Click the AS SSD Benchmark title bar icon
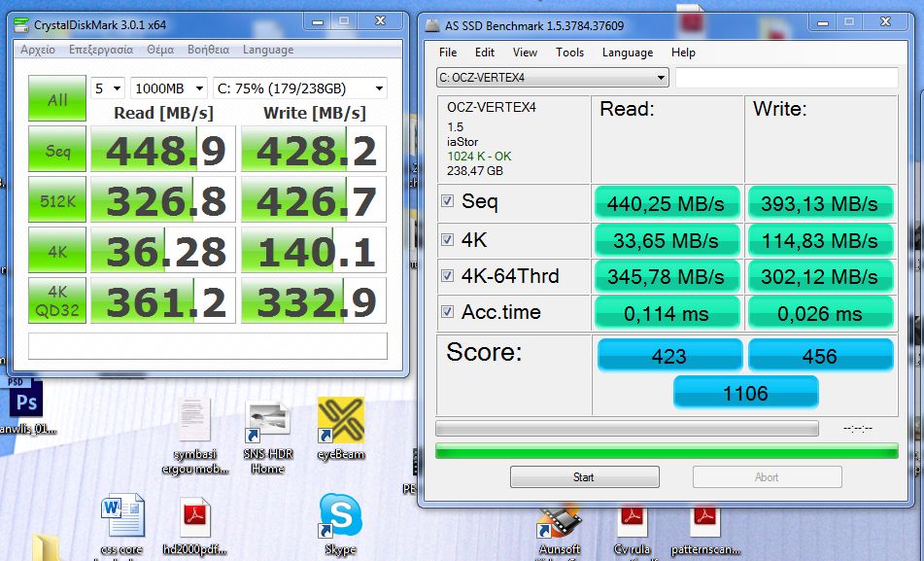The width and height of the screenshot is (924, 561). point(432,25)
